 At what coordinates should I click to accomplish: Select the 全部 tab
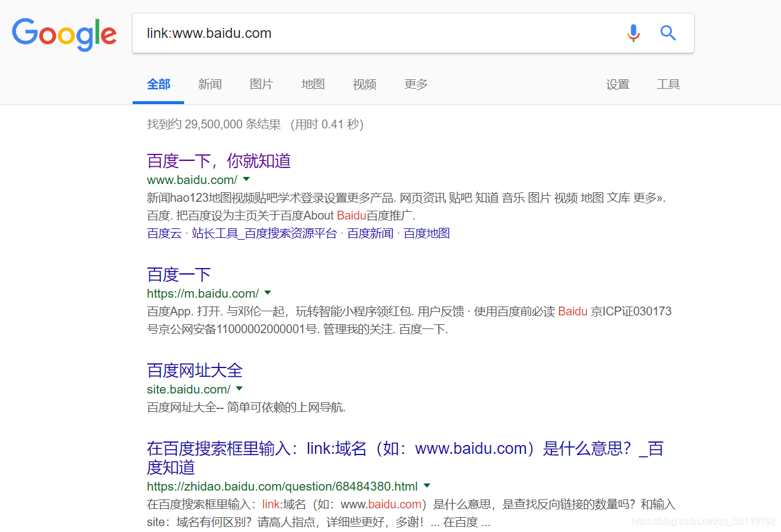click(x=159, y=85)
